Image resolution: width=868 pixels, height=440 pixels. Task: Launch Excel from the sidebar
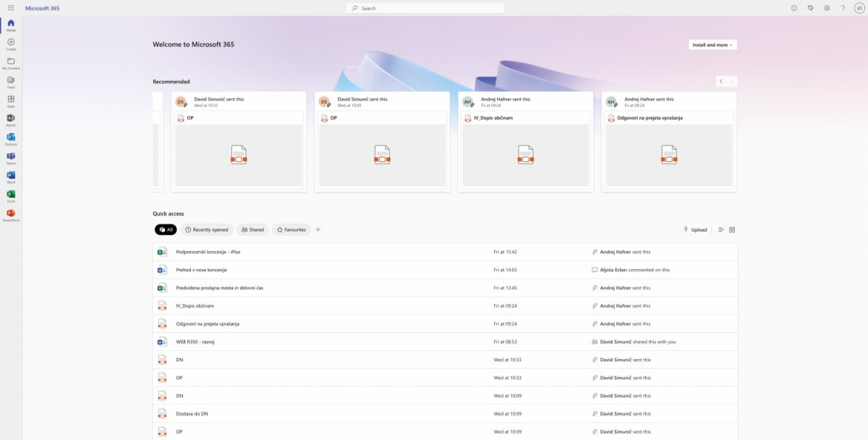coord(11,196)
